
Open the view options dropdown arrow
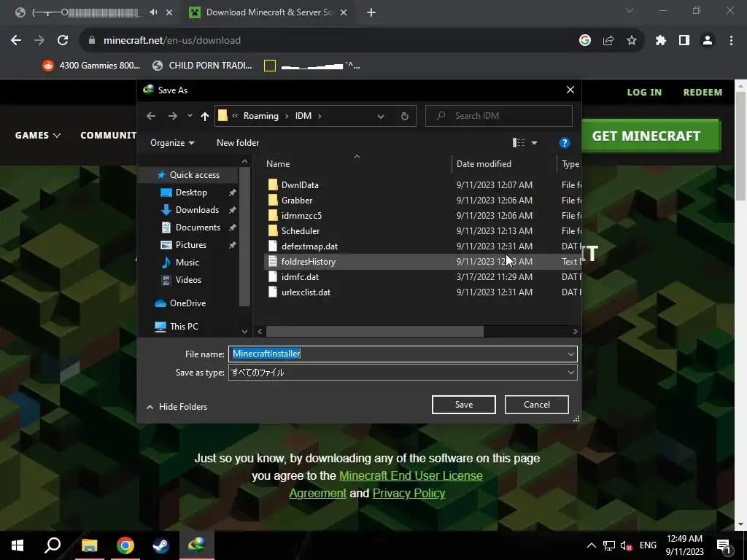pyautogui.click(x=534, y=143)
